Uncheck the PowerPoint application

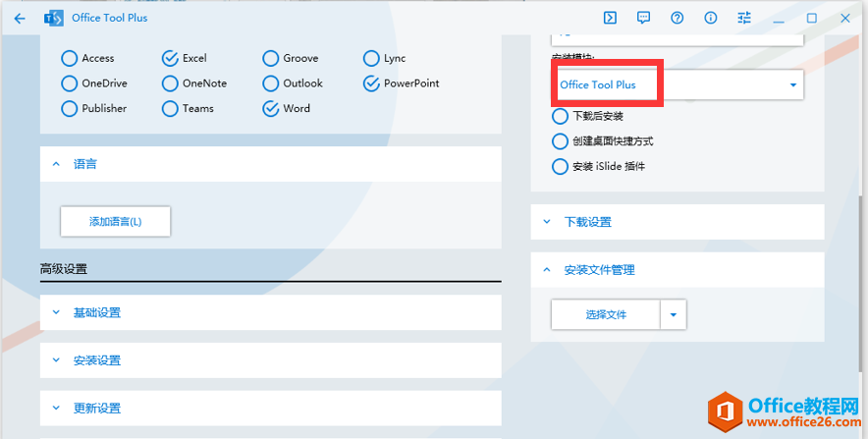click(371, 83)
